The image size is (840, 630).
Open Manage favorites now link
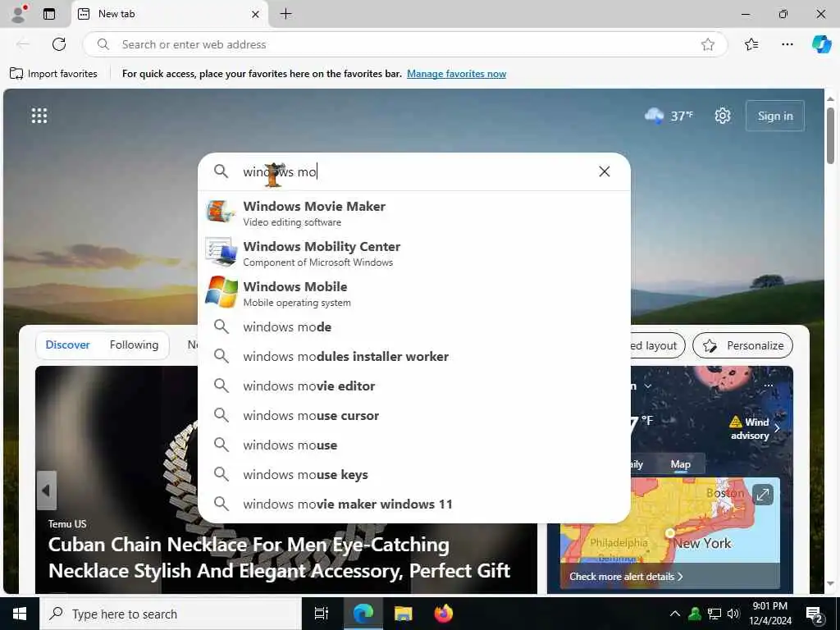456,73
